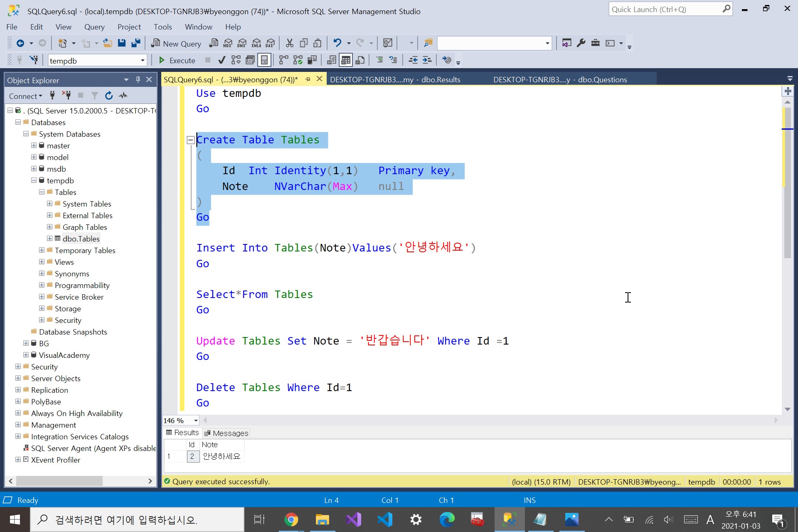Open the Tools menu
Viewport: 798px width, 532px height.
(x=163, y=27)
